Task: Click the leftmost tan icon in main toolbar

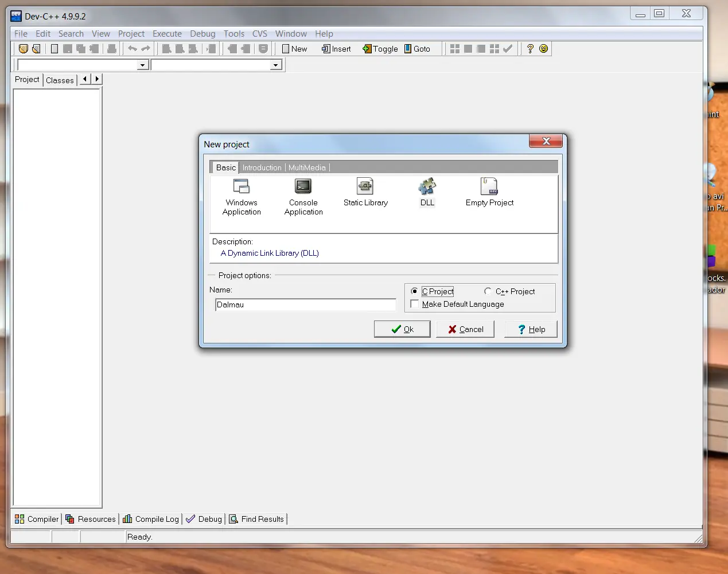Action: point(23,49)
